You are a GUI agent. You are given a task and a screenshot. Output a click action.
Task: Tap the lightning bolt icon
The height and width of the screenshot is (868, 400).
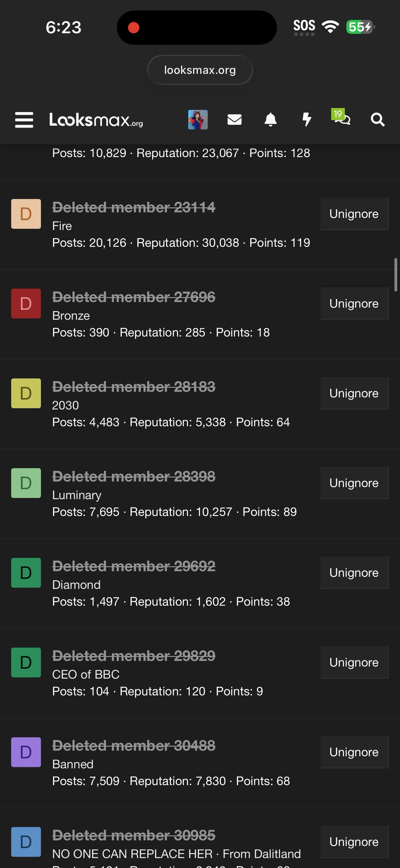click(307, 120)
